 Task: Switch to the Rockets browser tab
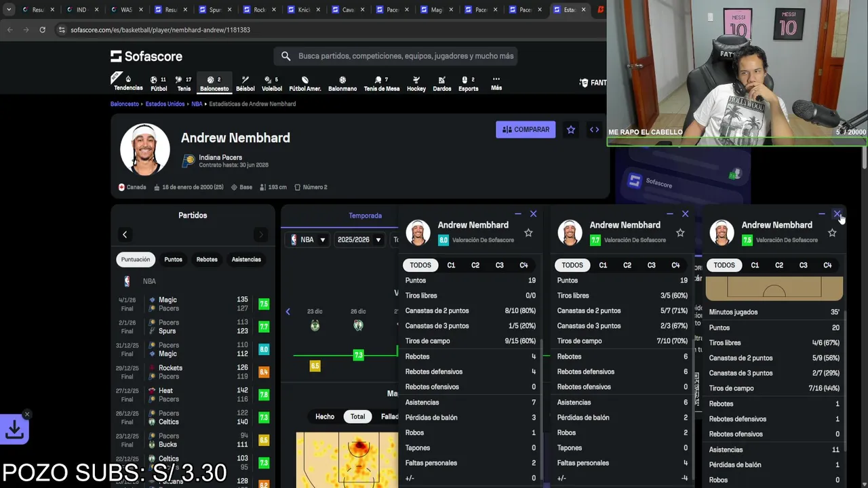[260, 9]
